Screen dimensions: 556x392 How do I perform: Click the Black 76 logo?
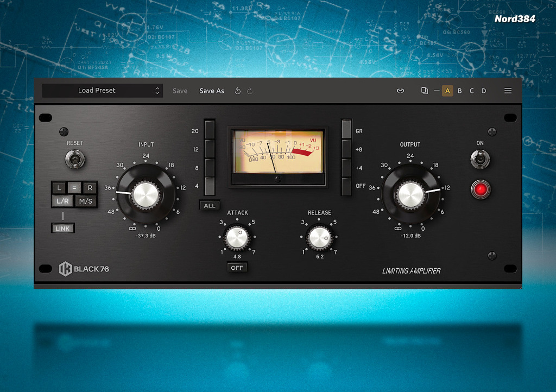pos(84,269)
